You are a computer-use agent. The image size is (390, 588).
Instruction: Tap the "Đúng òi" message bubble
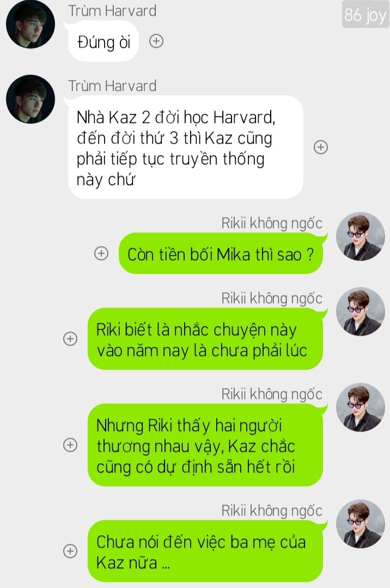[x=103, y=41]
